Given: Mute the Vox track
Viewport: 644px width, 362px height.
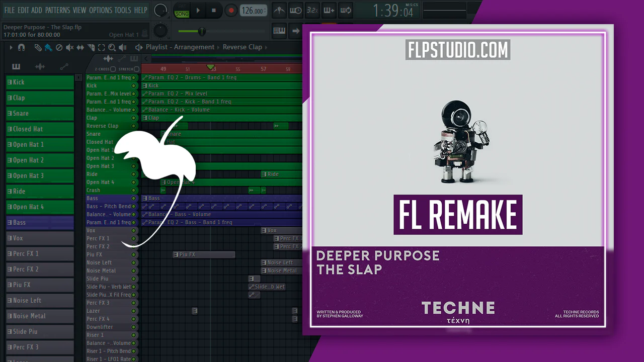Looking at the screenshot, I should point(134,230).
